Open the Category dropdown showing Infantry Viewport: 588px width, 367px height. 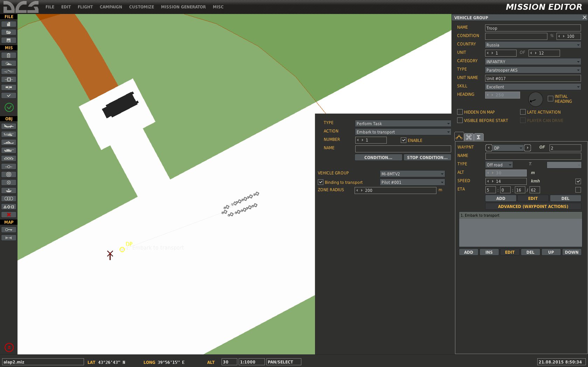533,62
